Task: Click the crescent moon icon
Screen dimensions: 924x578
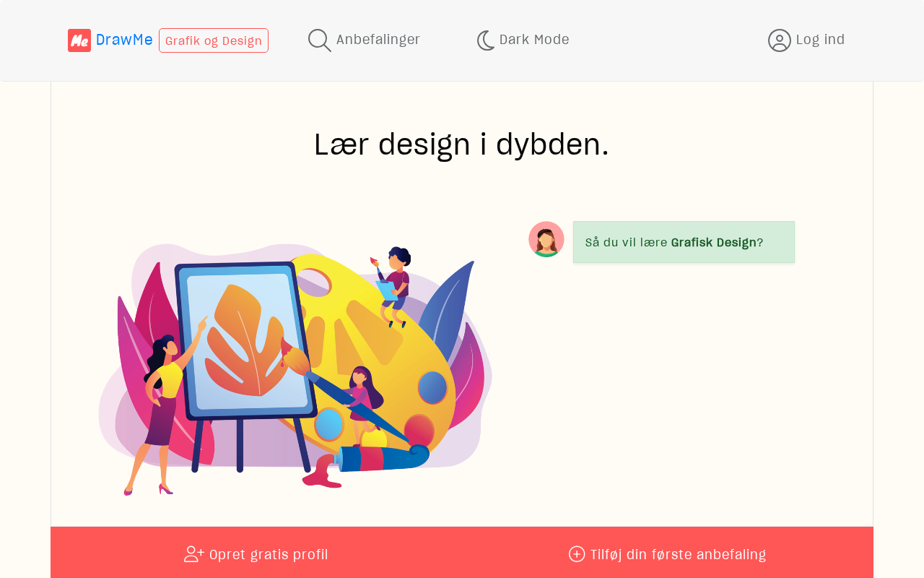Action: (486, 40)
